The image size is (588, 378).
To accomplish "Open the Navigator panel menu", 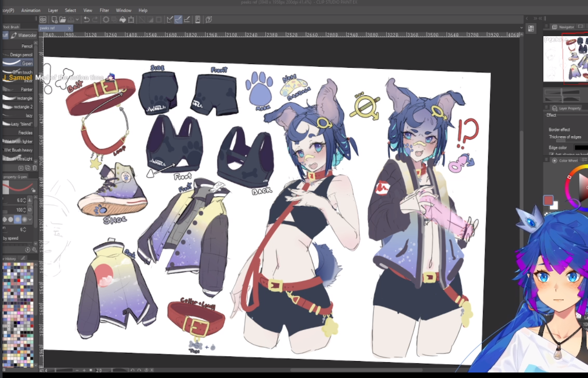I will click(546, 27).
